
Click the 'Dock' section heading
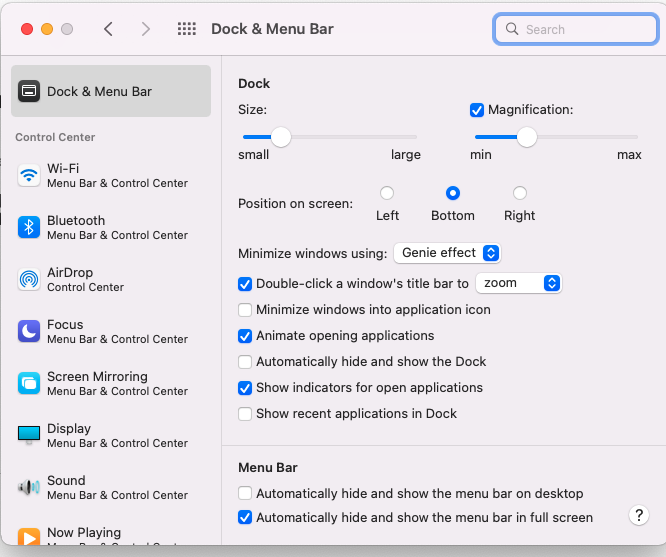click(254, 83)
